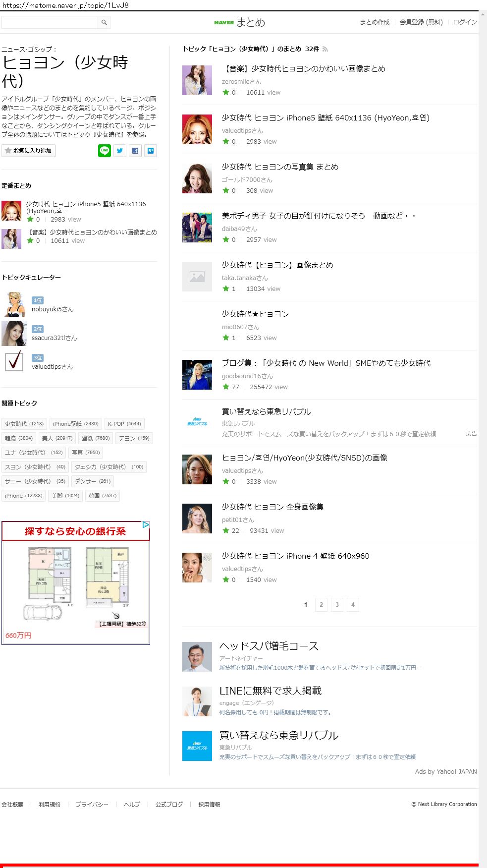This screenshot has width=487, height=868.
Task: Open まとめ作成 in top menu
Action: [x=375, y=22]
